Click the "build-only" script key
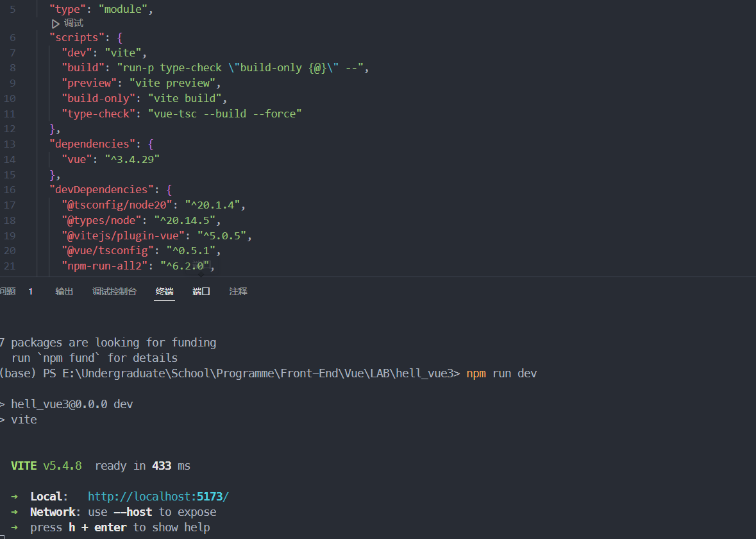 point(98,98)
